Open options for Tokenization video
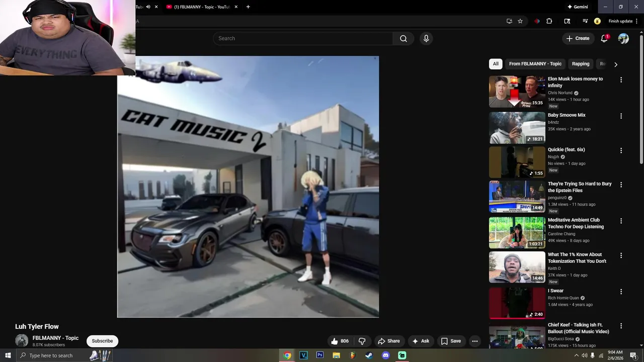 pyautogui.click(x=621, y=255)
